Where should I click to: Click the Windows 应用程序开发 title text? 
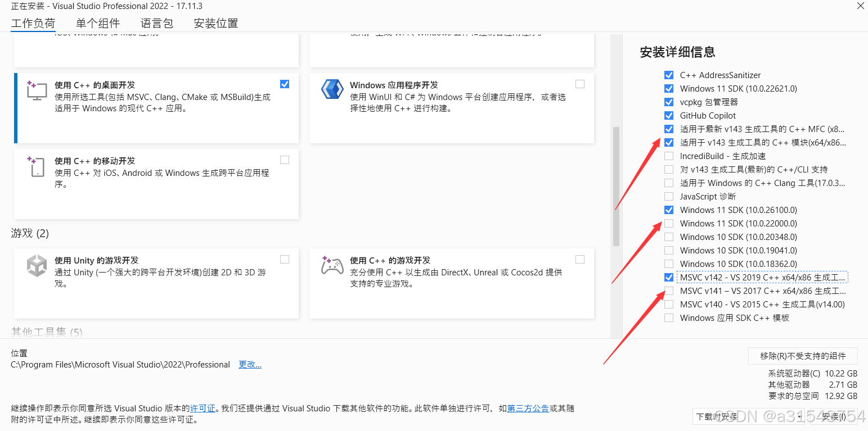[394, 85]
